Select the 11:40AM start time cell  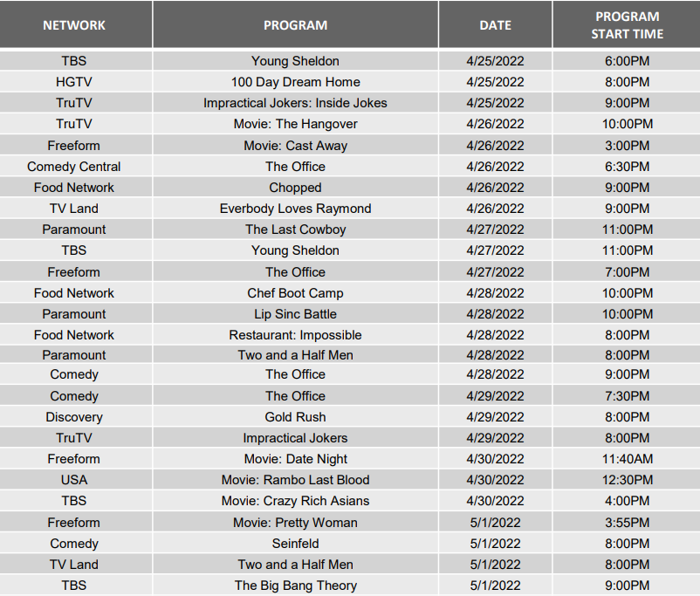point(627,459)
